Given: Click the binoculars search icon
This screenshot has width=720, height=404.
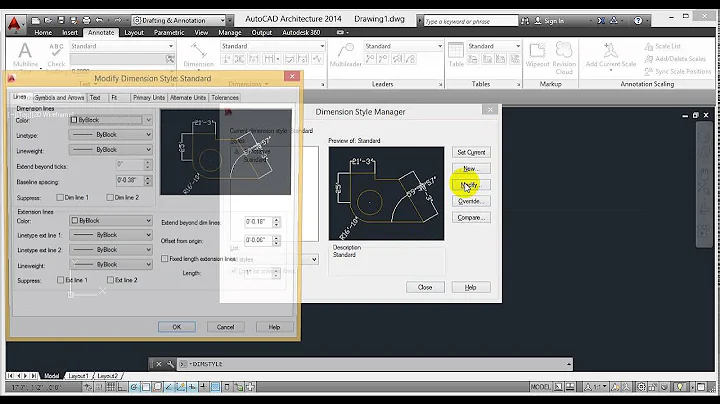Looking at the screenshot, I should tap(525, 21).
